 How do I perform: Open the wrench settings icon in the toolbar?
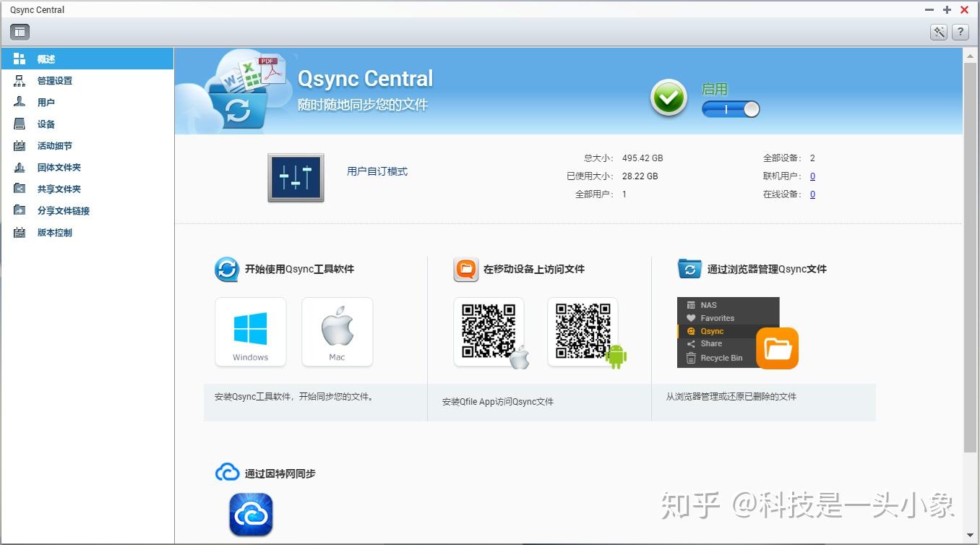937,32
